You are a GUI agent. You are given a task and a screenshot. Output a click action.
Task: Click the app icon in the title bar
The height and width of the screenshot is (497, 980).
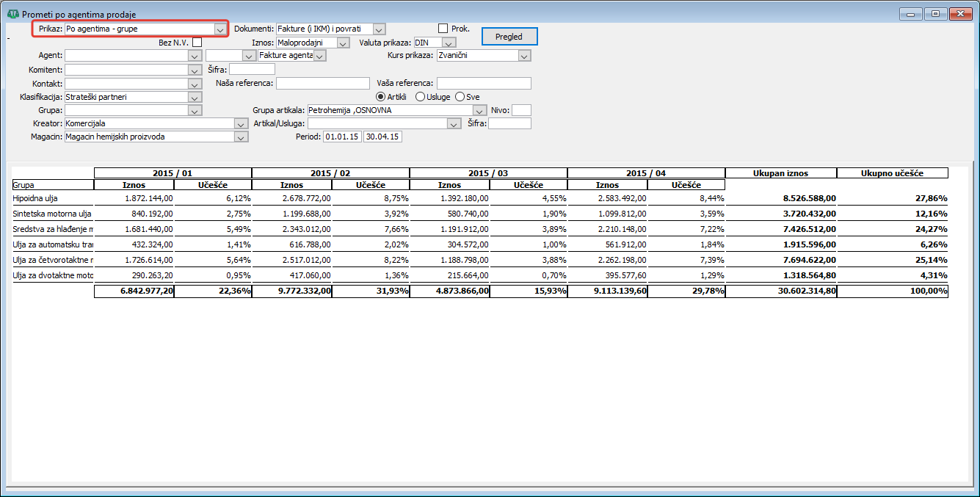point(13,15)
